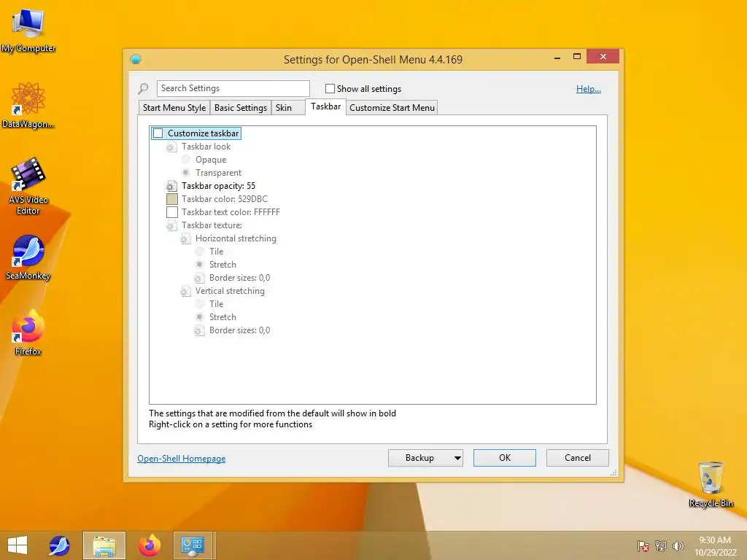Viewport: 747px width, 560px height.
Task: Click gear icon for Horizontal Border sizes
Action: click(x=199, y=278)
